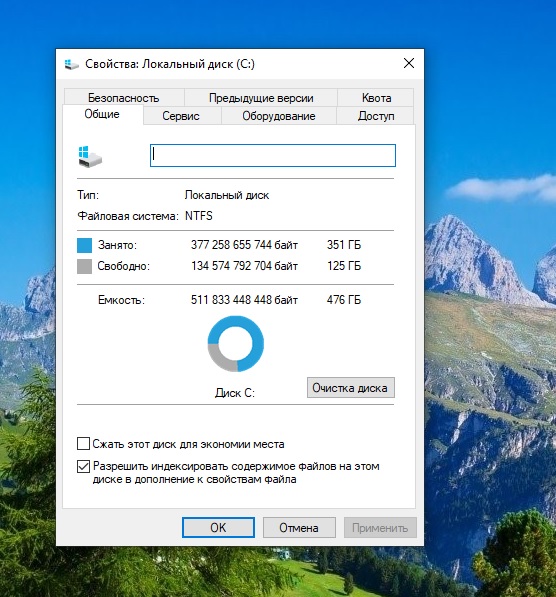The height and width of the screenshot is (597, 556).
Task: Switch to the Доступ tab
Action: [x=375, y=116]
